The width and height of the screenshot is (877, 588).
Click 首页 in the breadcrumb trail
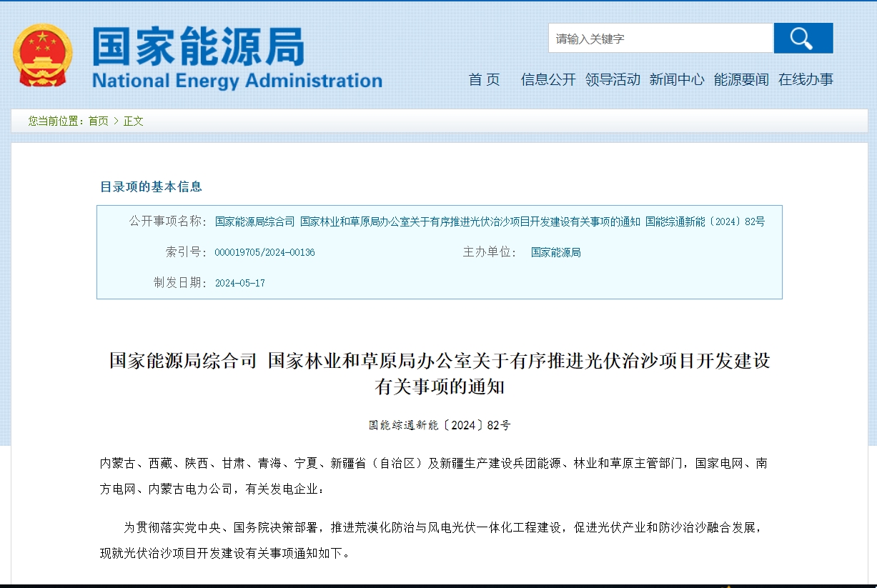coord(99,121)
